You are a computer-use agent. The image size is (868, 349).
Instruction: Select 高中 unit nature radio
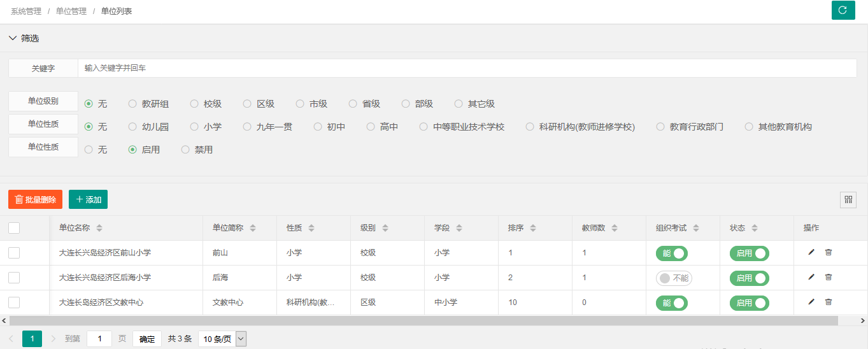click(371, 127)
